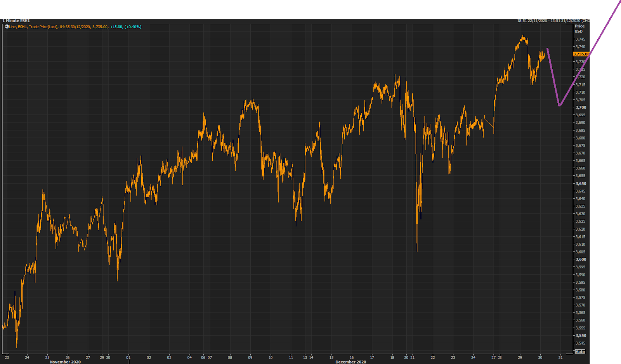Click the orange 3,735.00 last price tag
This screenshot has width=621, height=364.
(581, 54)
